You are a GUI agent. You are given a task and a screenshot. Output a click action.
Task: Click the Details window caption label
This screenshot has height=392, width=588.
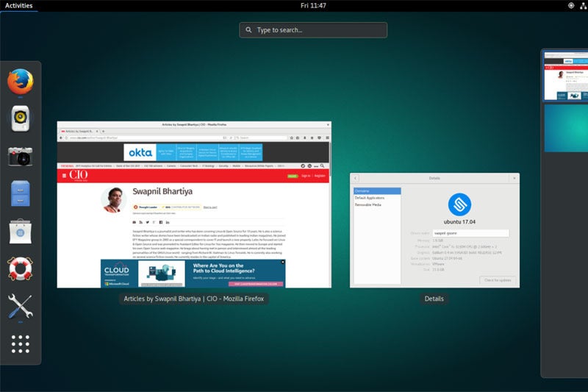[434, 299]
